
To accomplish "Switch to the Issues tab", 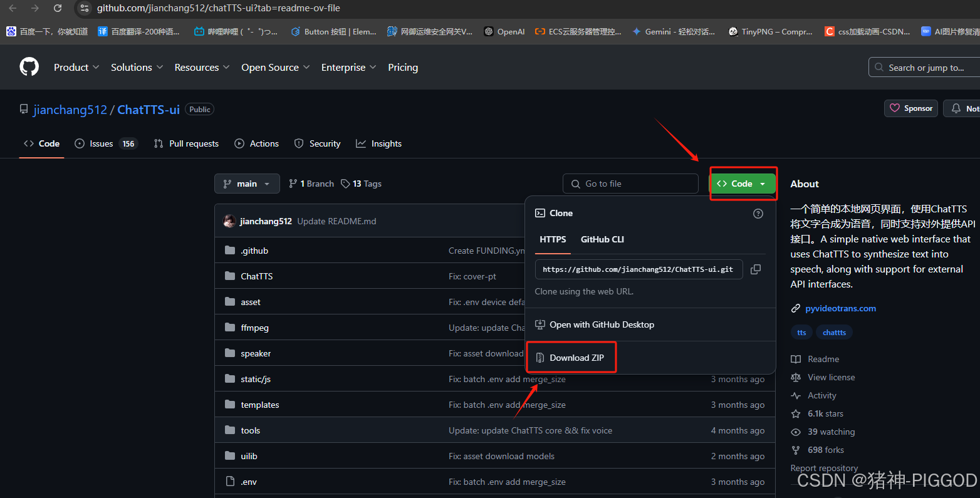I will pyautogui.click(x=106, y=143).
